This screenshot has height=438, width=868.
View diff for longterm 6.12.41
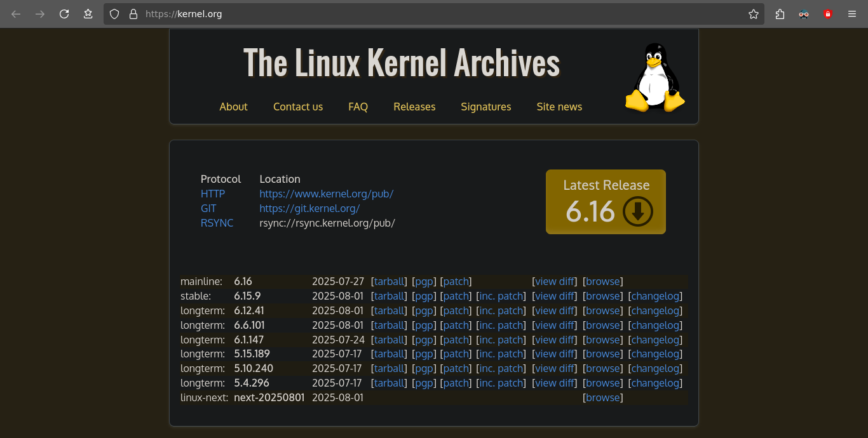tap(555, 310)
